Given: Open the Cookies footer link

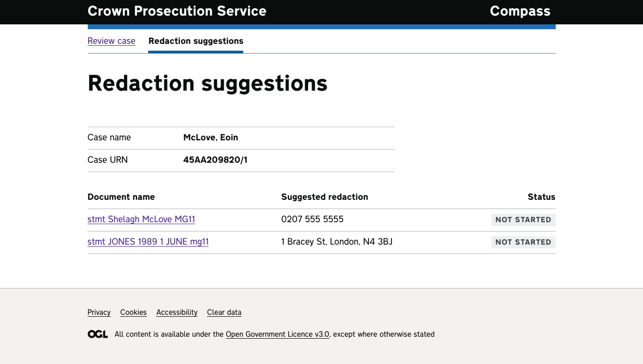Looking at the screenshot, I should coord(133,312).
